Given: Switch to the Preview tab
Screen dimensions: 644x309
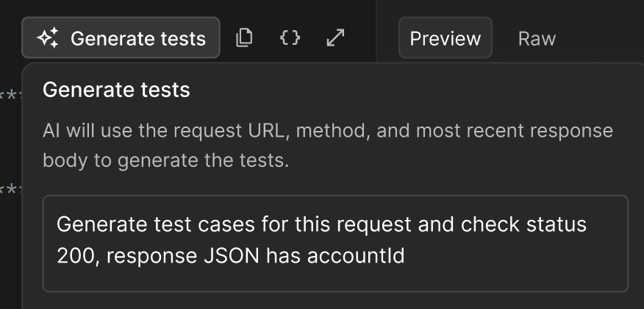Looking at the screenshot, I should pyautogui.click(x=445, y=38).
